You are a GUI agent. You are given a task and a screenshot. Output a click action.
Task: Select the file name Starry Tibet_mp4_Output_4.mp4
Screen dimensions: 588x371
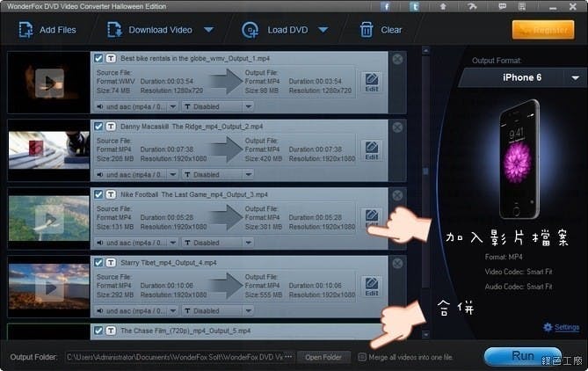169,263
